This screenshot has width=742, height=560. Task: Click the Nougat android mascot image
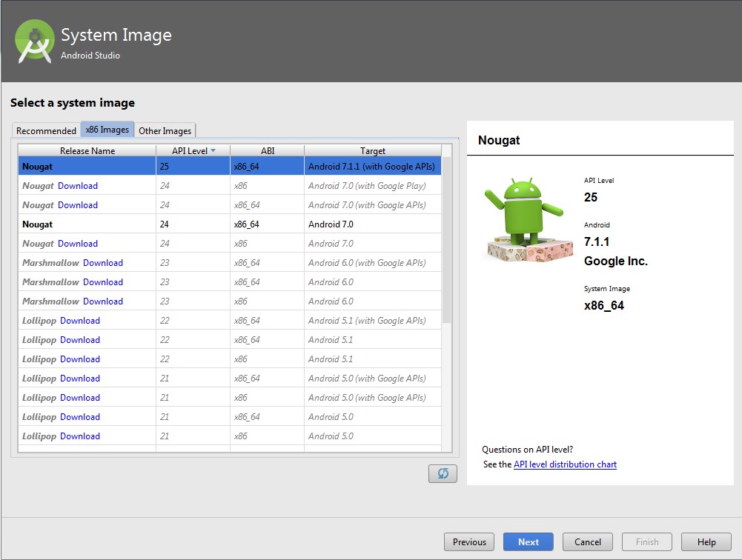tap(528, 220)
